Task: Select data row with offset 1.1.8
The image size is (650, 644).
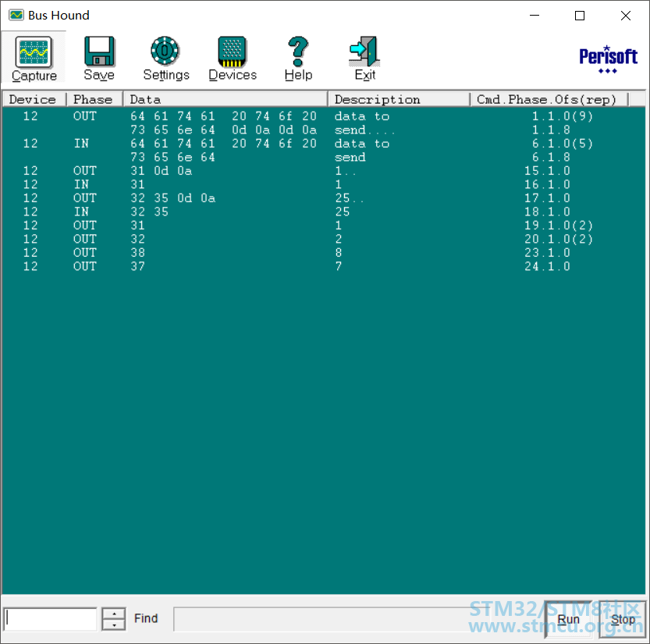Action: [x=324, y=130]
